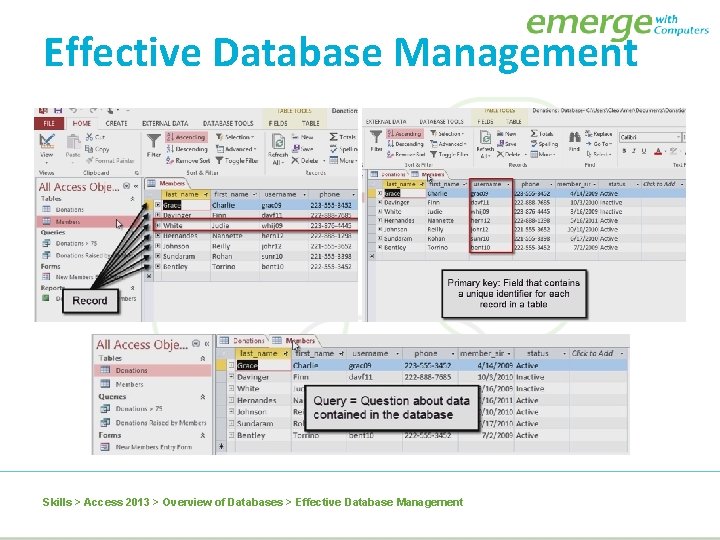Click Save record in left Access window

303,149
